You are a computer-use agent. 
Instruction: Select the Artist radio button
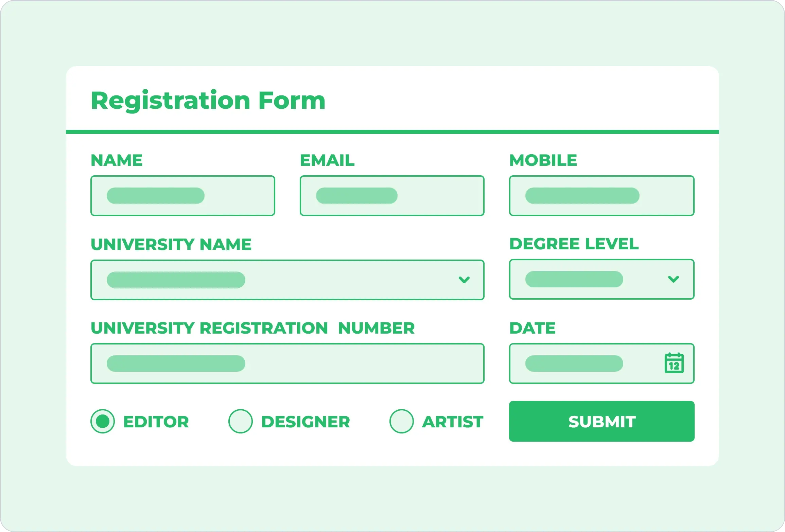coord(402,421)
